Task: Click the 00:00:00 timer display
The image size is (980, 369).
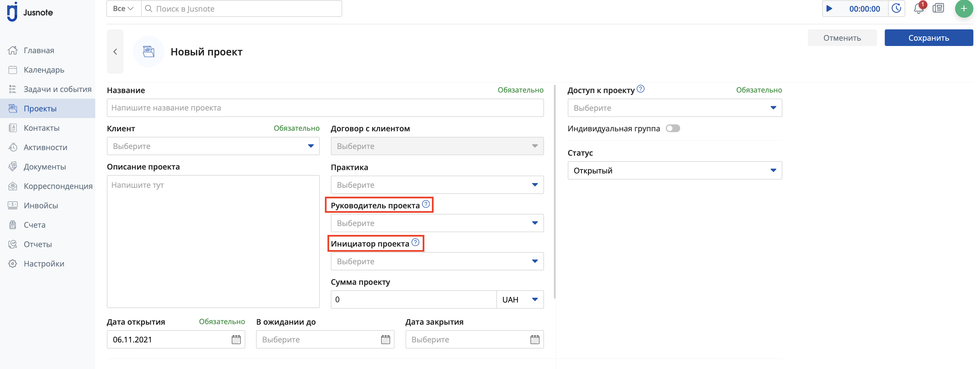Action: tap(864, 9)
